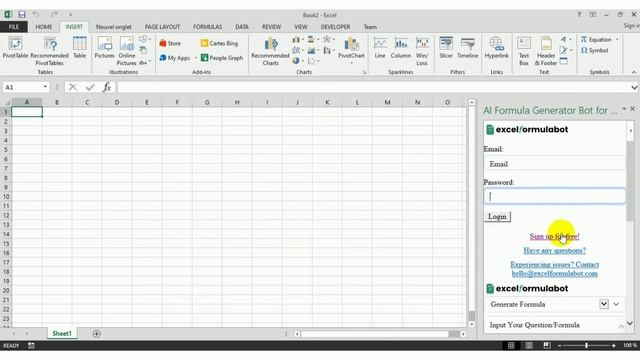Click Zoom in plus button

point(613,346)
